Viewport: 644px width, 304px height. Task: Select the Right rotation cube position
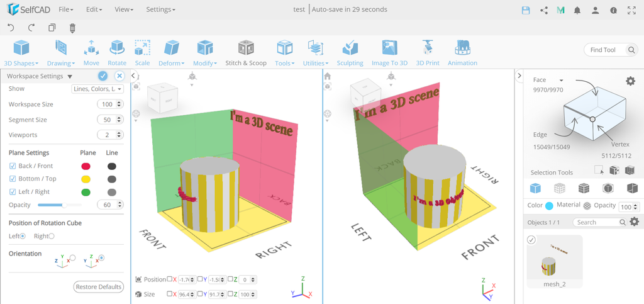(x=52, y=236)
